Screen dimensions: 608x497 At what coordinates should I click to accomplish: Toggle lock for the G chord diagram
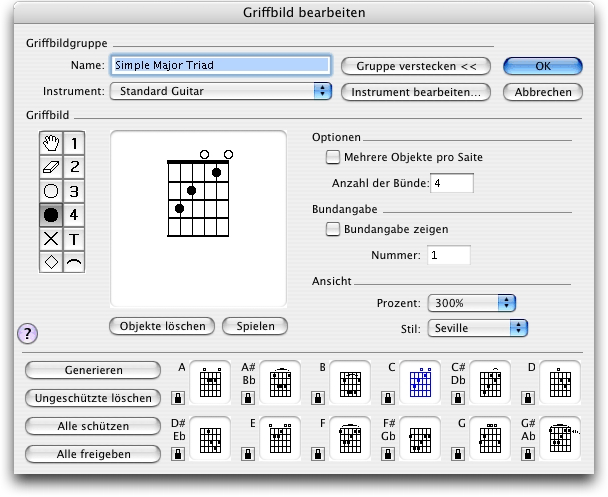pyautogui.click(x=458, y=454)
